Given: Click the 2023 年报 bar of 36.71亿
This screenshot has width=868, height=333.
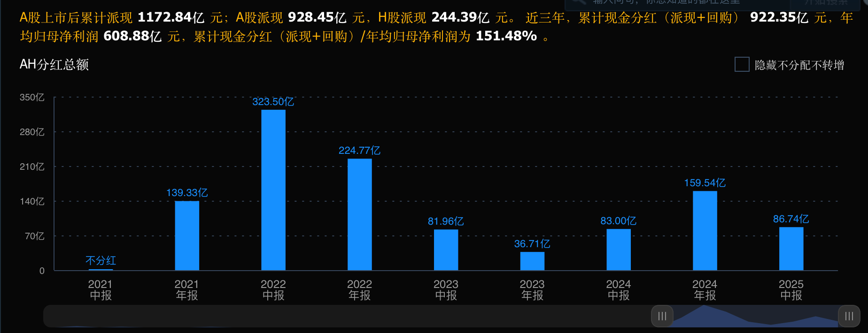Looking at the screenshot, I should [x=532, y=261].
